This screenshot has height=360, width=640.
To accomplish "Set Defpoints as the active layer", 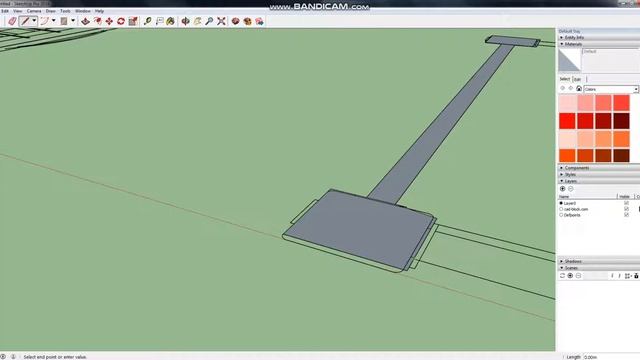I will click(561, 215).
